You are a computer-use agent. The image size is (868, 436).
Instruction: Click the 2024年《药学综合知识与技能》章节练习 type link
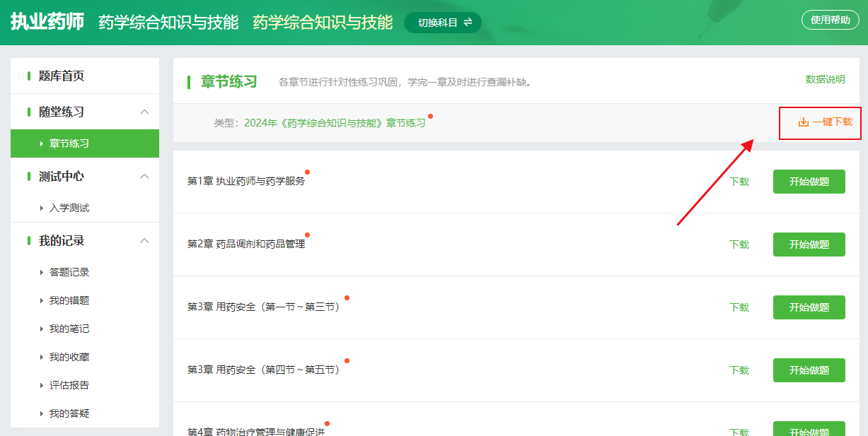click(335, 123)
